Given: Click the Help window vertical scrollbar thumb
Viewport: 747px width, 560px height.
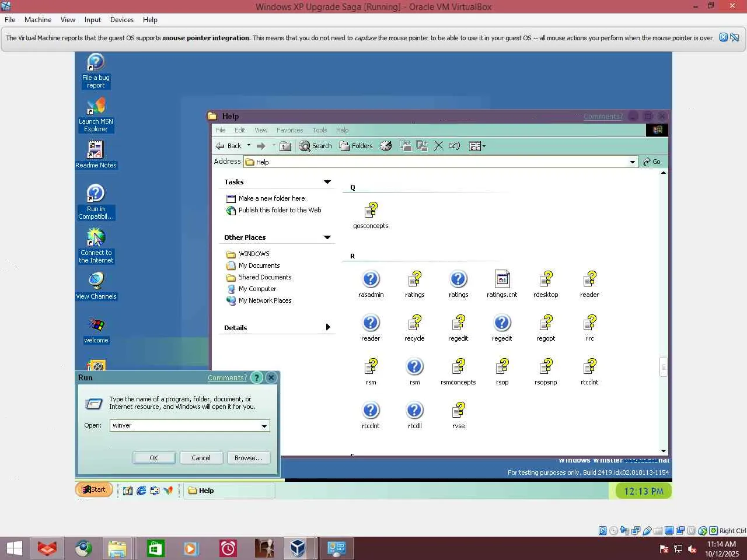Looking at the screenshot, I should (663, 367).
